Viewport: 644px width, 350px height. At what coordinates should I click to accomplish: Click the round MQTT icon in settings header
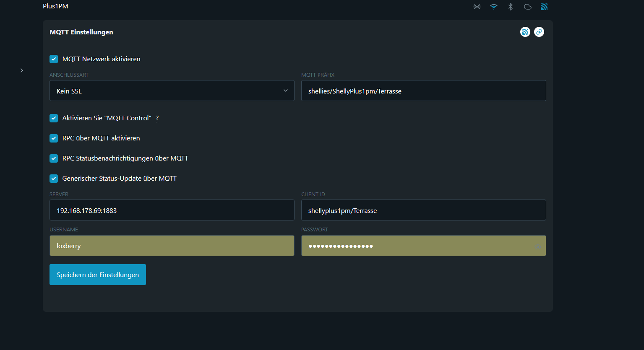(x=525, y=32)
